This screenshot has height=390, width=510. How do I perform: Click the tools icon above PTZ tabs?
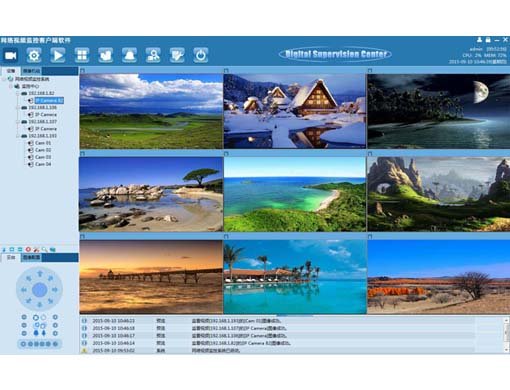pyautogui.click(x=36, y=249)
